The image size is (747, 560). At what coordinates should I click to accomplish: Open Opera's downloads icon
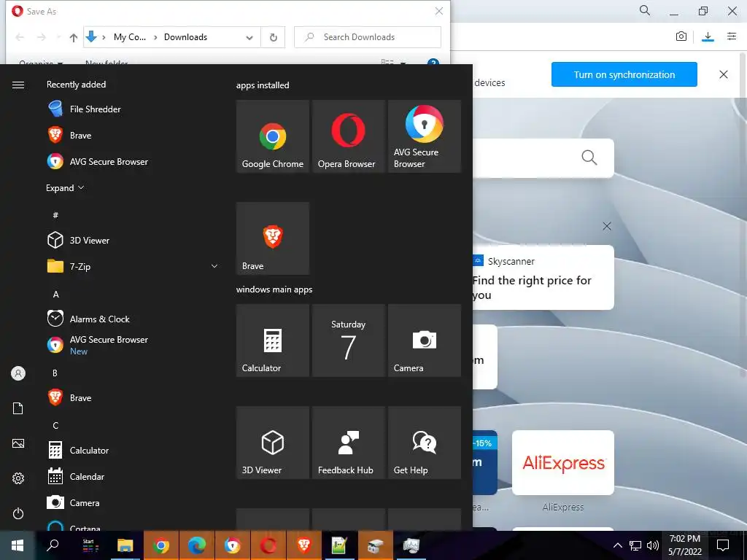click(x=708, y=36)
